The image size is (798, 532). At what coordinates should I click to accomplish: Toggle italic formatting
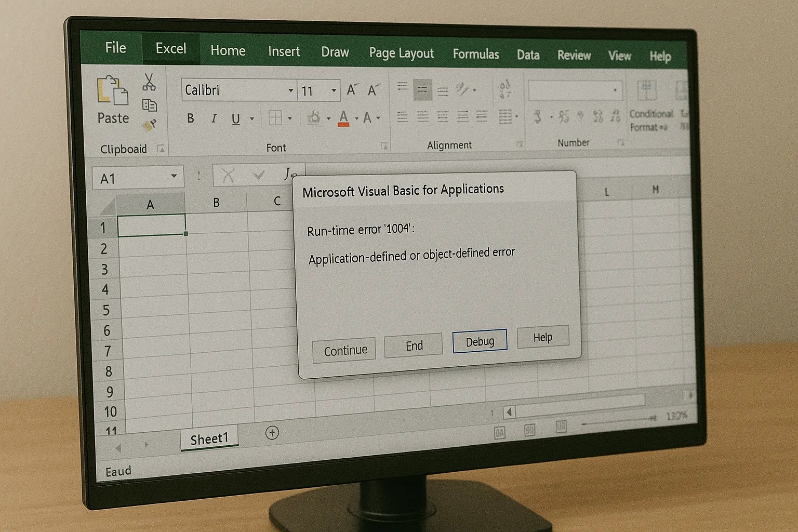213,118
